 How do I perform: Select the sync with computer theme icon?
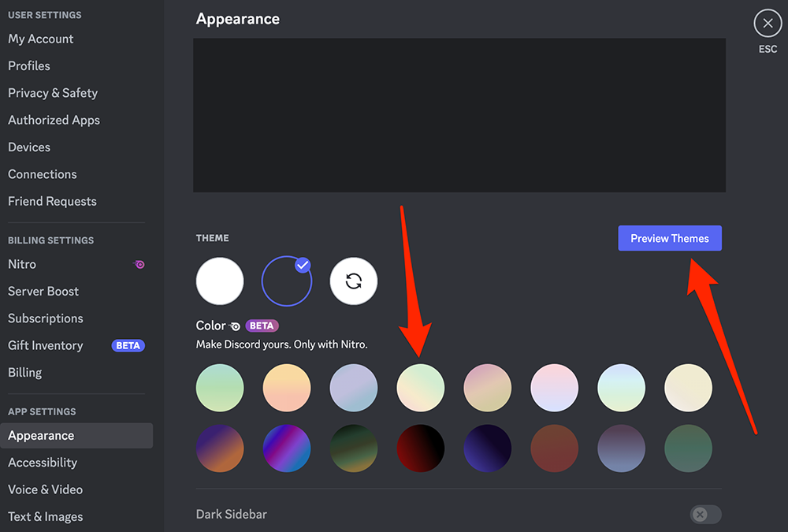[x=353, y=281]
